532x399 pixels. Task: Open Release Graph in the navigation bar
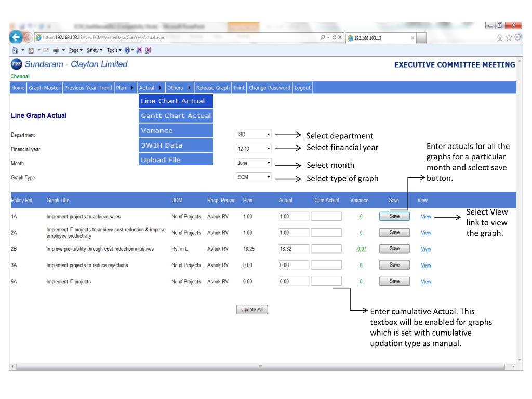point(213,87)
